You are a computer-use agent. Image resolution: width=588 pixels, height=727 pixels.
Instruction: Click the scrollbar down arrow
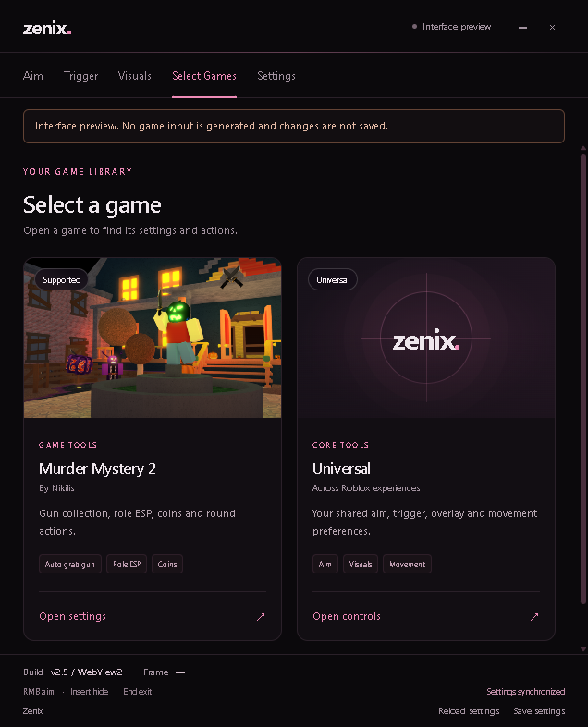tap(583, 649)
